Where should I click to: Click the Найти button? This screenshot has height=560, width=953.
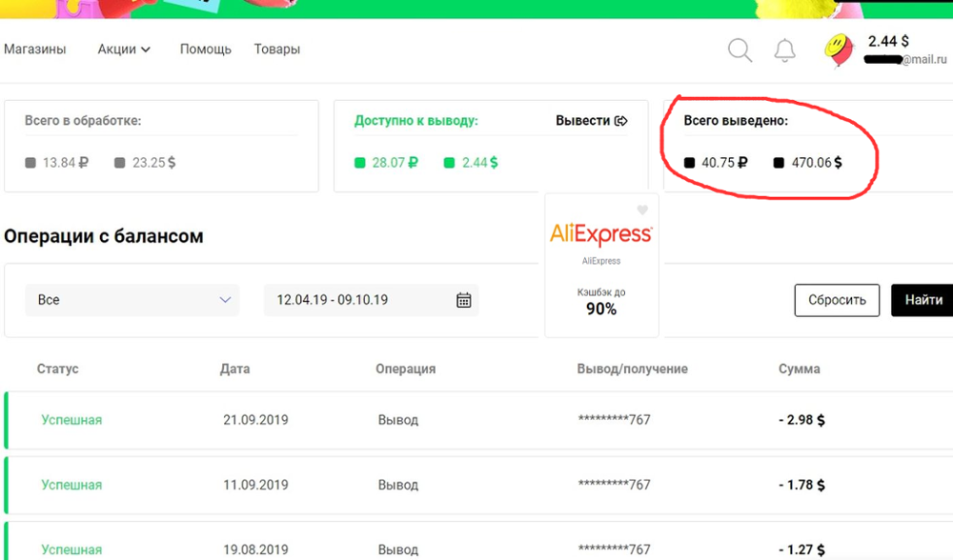(923, 300)
